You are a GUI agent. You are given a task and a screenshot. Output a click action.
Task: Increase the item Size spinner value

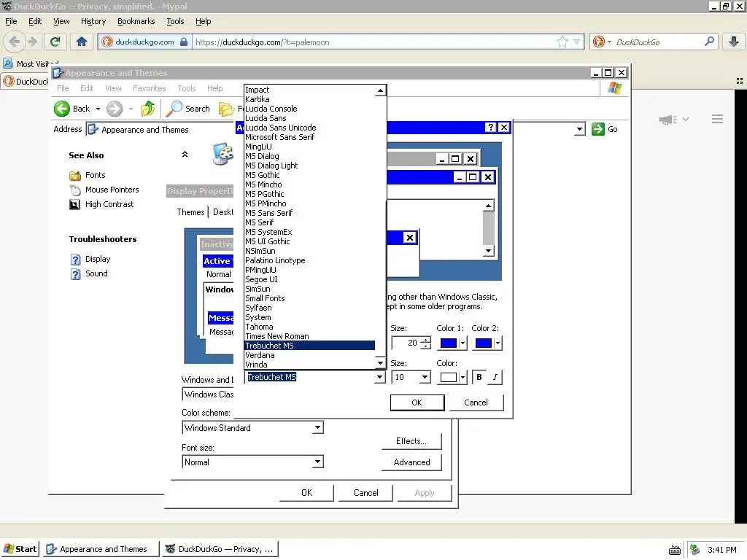point(425,340)
